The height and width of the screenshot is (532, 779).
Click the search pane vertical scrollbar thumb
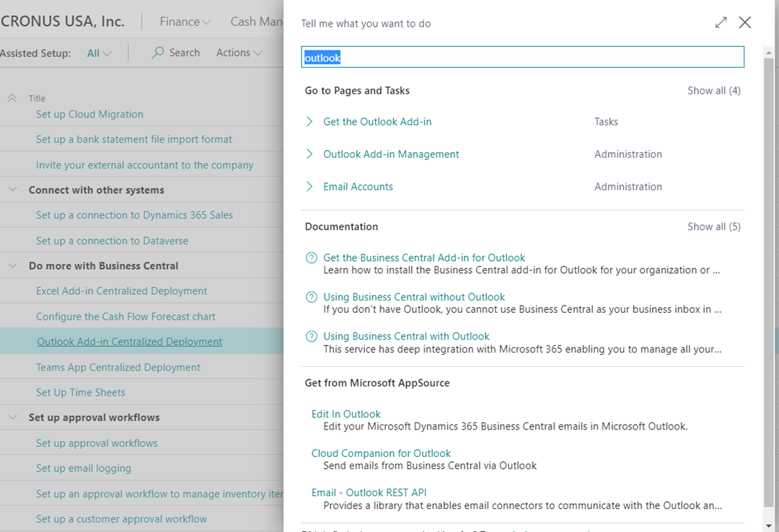click(x=769, y=281)
